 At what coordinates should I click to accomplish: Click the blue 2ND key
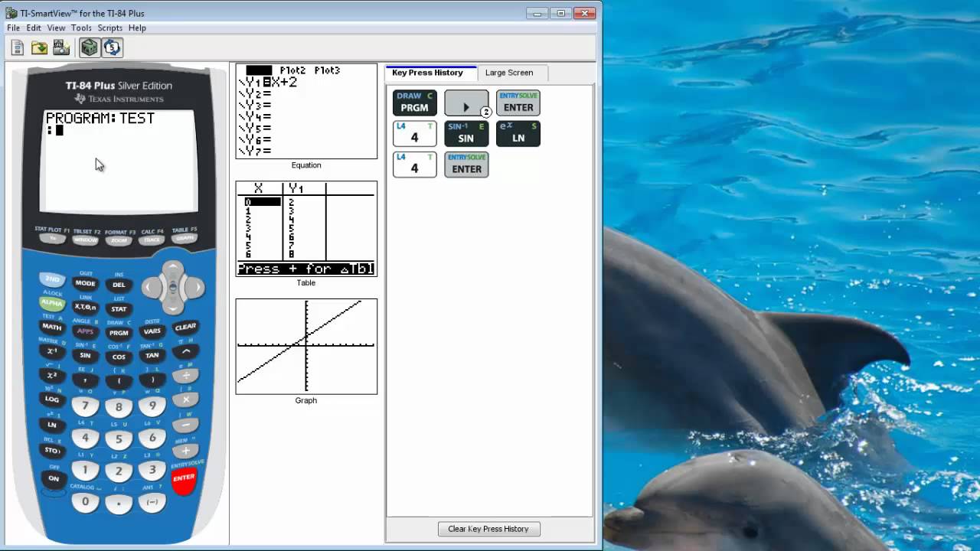pos(51,279)
